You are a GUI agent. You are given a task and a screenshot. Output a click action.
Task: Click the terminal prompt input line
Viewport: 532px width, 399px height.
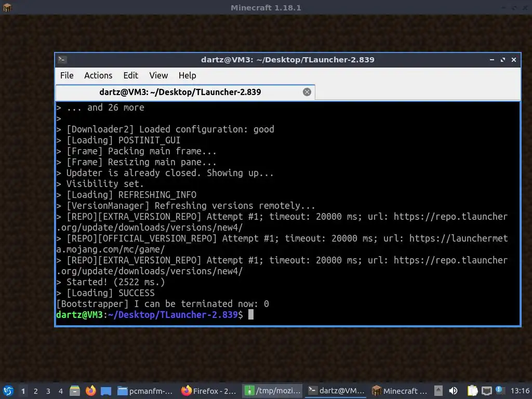pos(155,314)
